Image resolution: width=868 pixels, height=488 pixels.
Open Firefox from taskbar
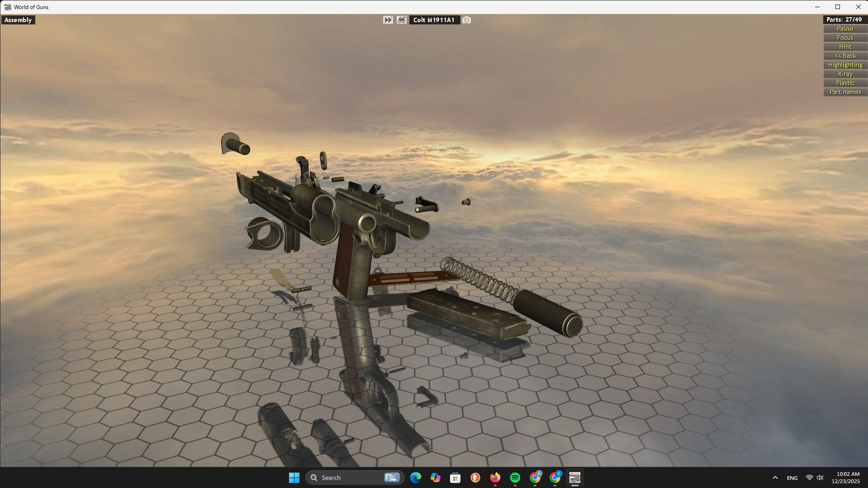pos(495,478)
